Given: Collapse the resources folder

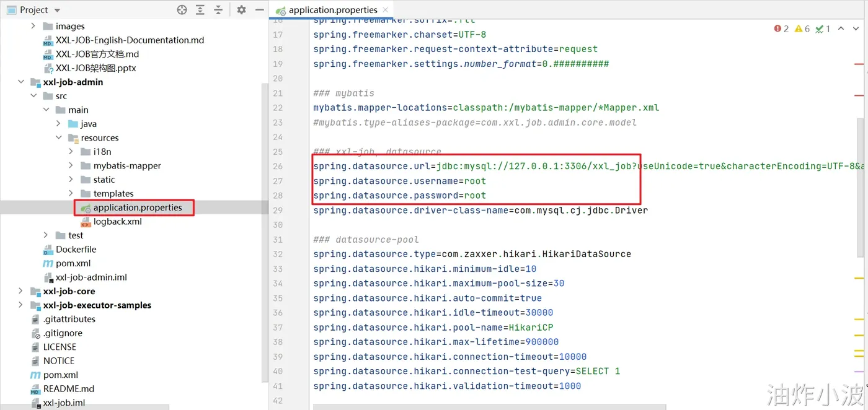Looking at the screenshot, I should pos(59,137).
